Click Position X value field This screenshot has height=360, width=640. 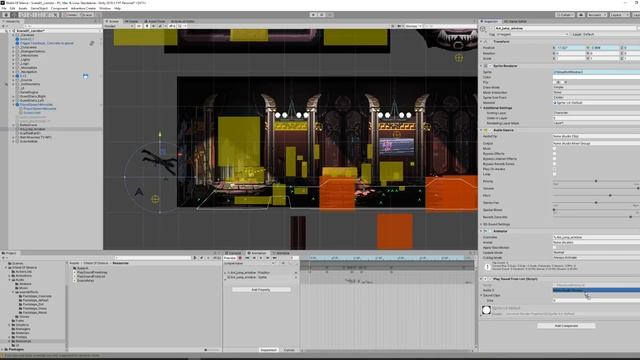pos(571,48)
